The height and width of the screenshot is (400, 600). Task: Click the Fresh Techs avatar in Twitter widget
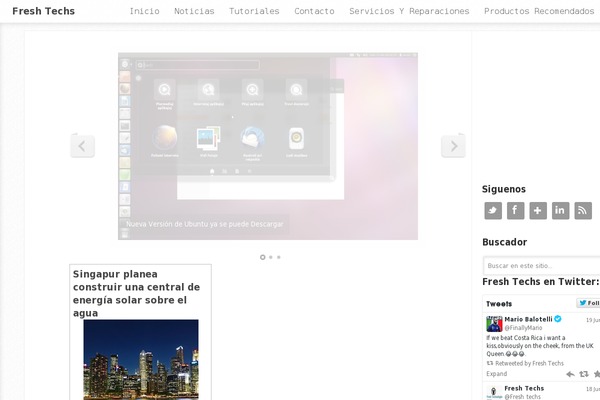[x=494, y=393]
